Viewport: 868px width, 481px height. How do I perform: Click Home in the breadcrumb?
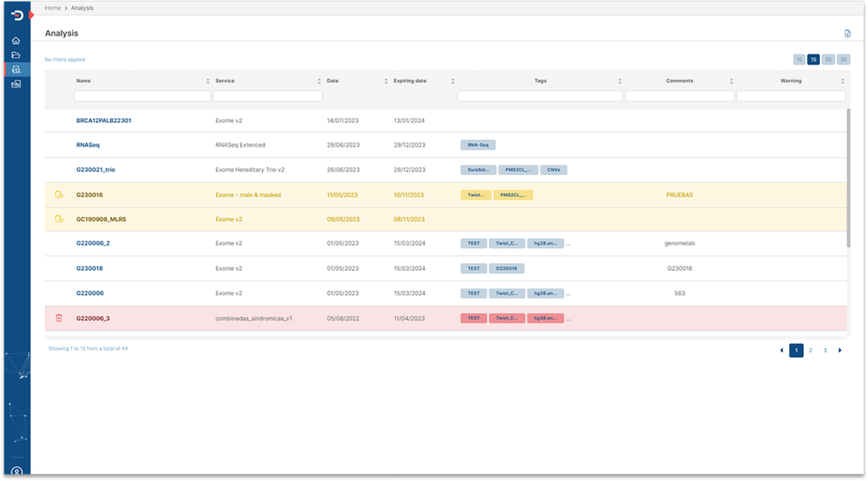(53, 8)
